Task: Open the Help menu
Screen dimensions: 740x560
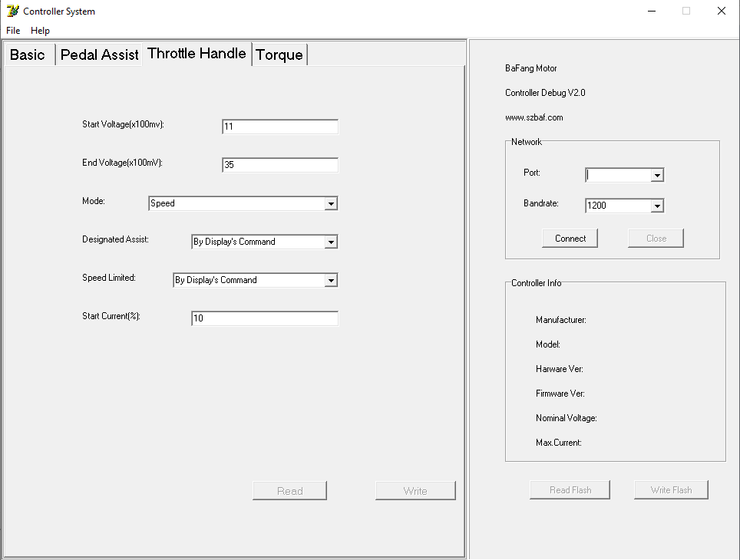Action: 40,31
